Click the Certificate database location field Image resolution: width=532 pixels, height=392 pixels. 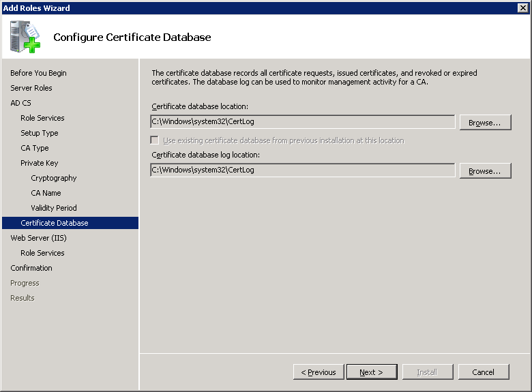click(x=302, y=122)
